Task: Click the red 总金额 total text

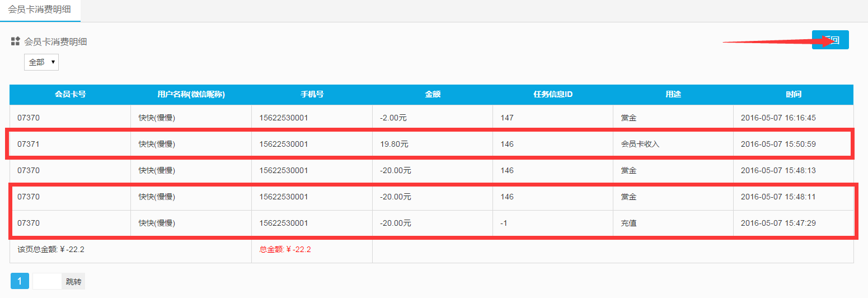Action: click(285, 249)
